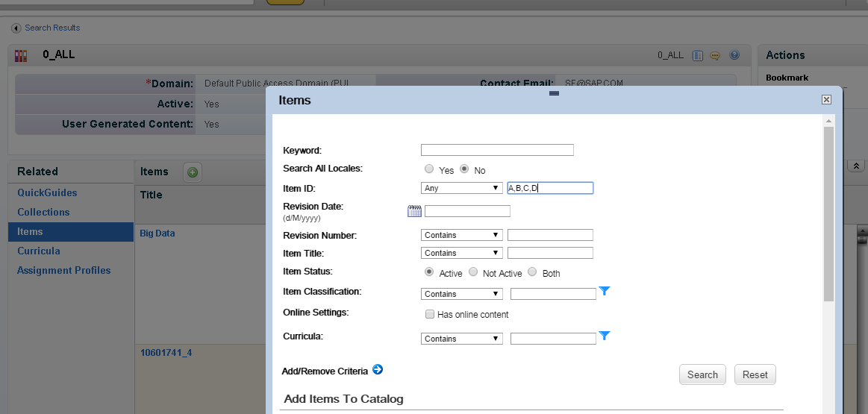The image size is (868, 414).
Task: Click the 0_ALL catalog books icon
Action: [21, 55]
